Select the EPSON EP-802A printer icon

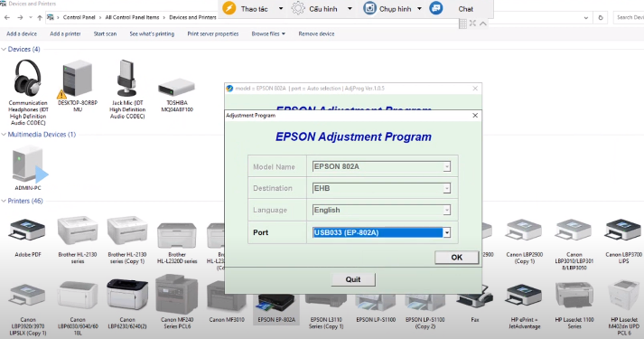276,304
